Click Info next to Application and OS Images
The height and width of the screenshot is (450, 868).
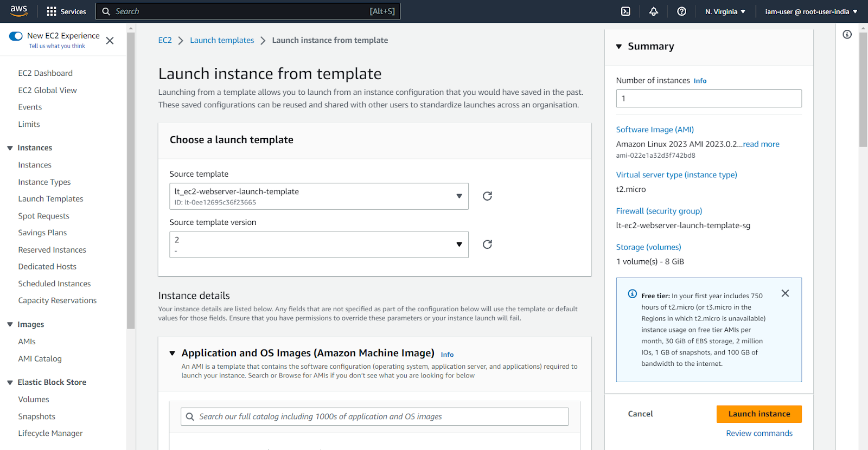click(447, 355)
